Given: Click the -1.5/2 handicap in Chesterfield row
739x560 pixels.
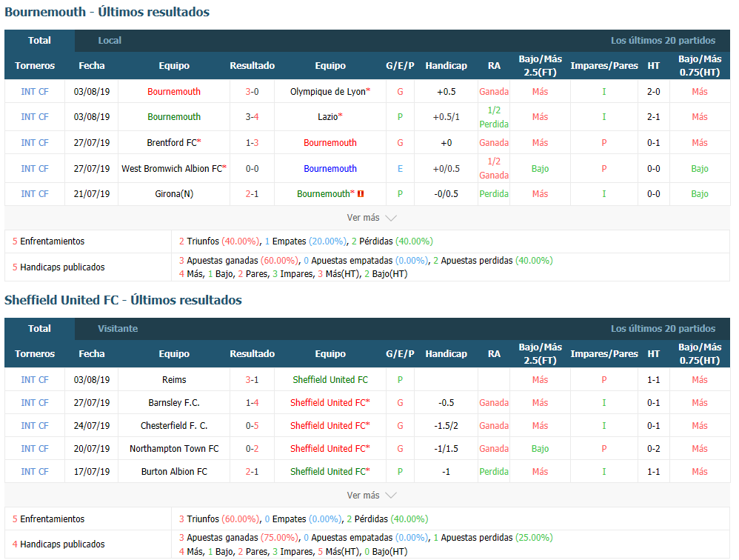Looking at the screenshot, I should (x=446, y=426).
